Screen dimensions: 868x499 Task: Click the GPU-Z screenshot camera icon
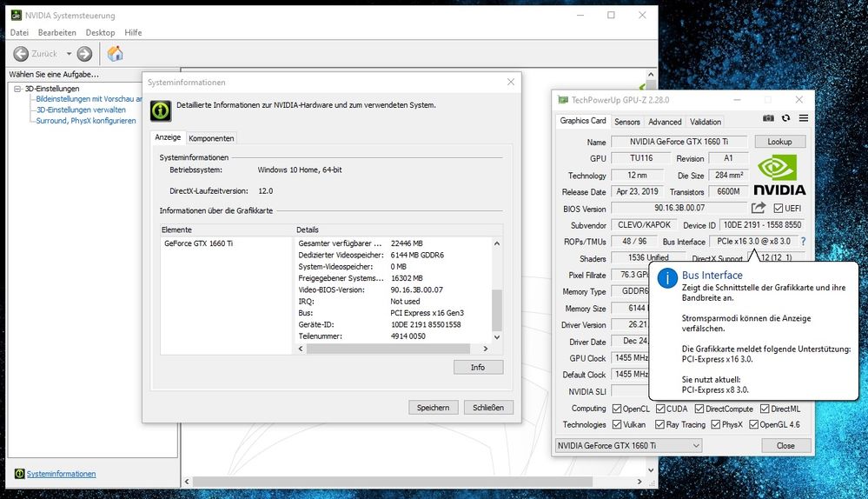tap(768, 118)
